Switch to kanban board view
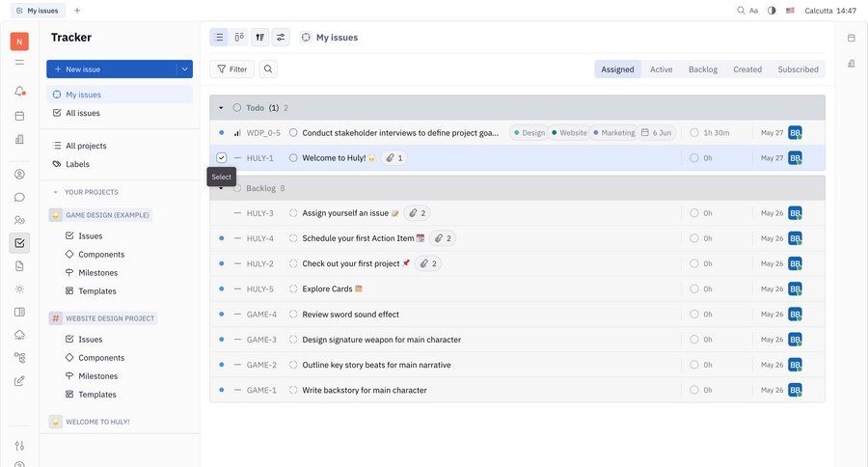868x467 pixels. 239,37
